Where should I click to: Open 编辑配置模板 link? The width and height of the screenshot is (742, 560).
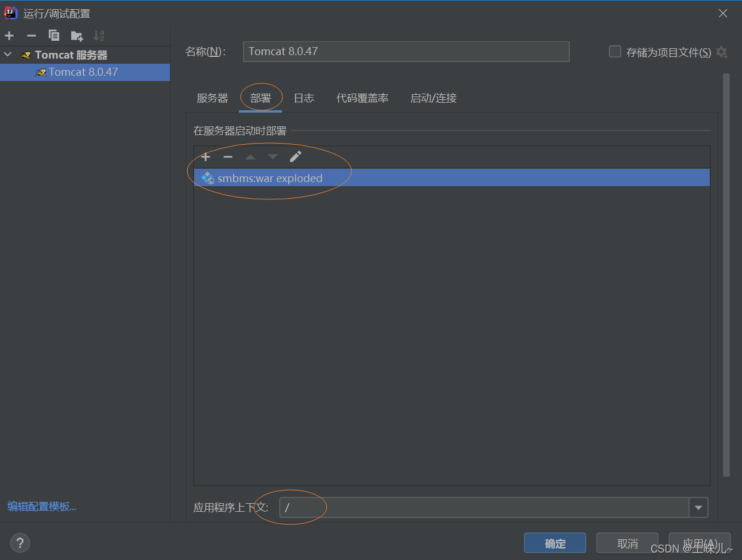pyautogui.click(x=42, y=507)
